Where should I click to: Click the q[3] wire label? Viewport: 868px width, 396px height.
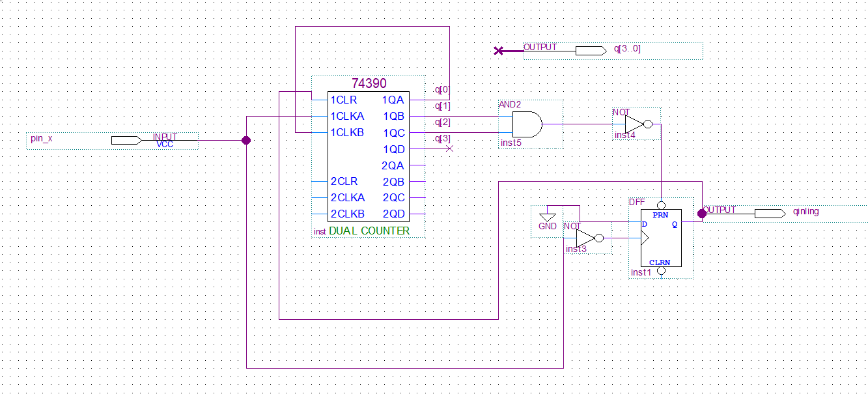pos(443,139)
